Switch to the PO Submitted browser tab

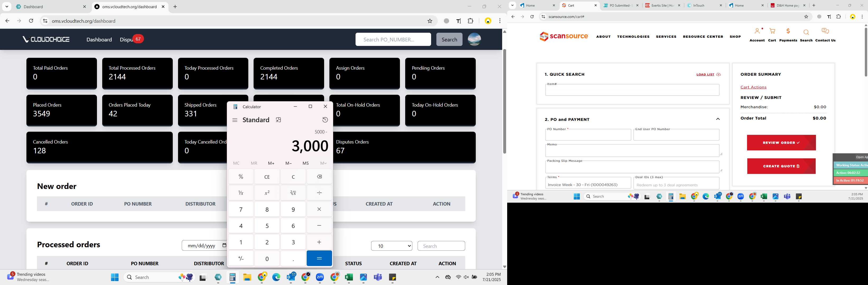pos(621,5)
